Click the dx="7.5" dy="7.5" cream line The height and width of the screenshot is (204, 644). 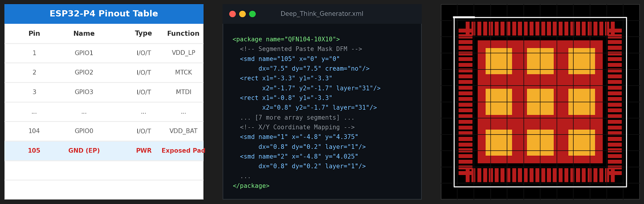[314, 69]
